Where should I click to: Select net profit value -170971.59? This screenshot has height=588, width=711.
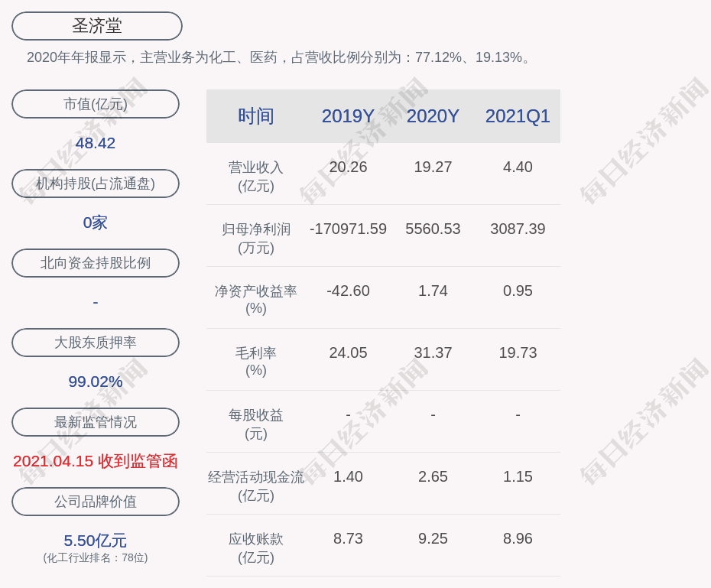point(349,229)
